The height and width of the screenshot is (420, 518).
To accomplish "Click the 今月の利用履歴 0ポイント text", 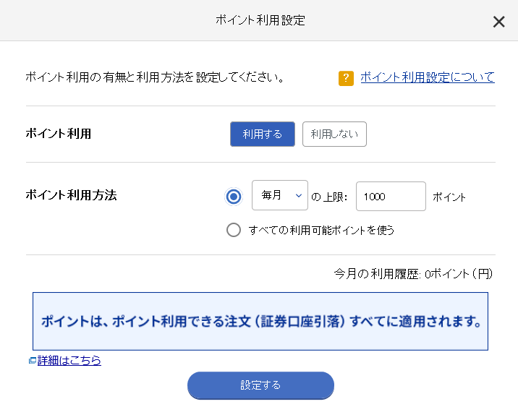I will (413, 274).
